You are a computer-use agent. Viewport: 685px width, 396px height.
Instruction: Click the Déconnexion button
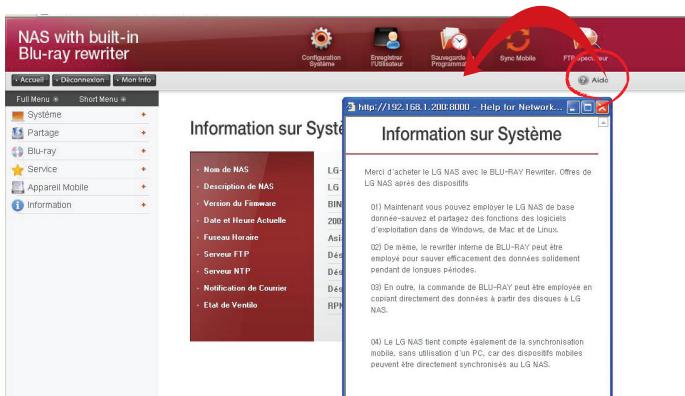[81, 80]
